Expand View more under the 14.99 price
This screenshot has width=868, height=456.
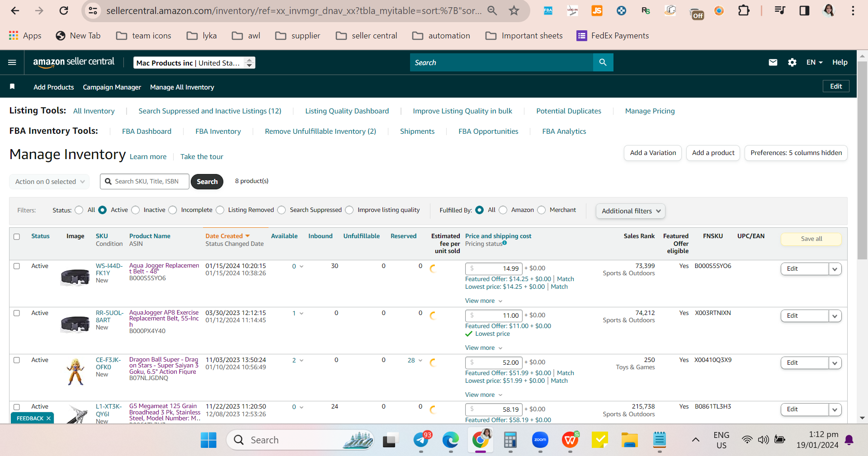pos(484,301)
